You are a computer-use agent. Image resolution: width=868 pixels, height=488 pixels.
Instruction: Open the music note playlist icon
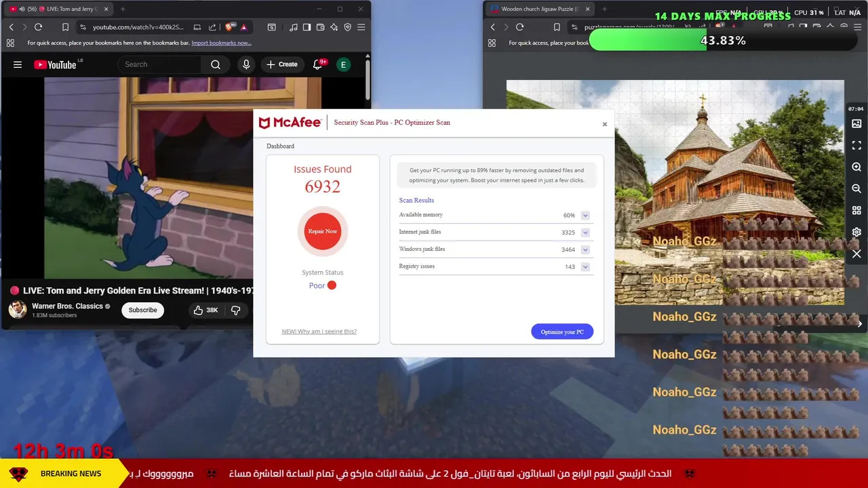[x=293, y=27]
